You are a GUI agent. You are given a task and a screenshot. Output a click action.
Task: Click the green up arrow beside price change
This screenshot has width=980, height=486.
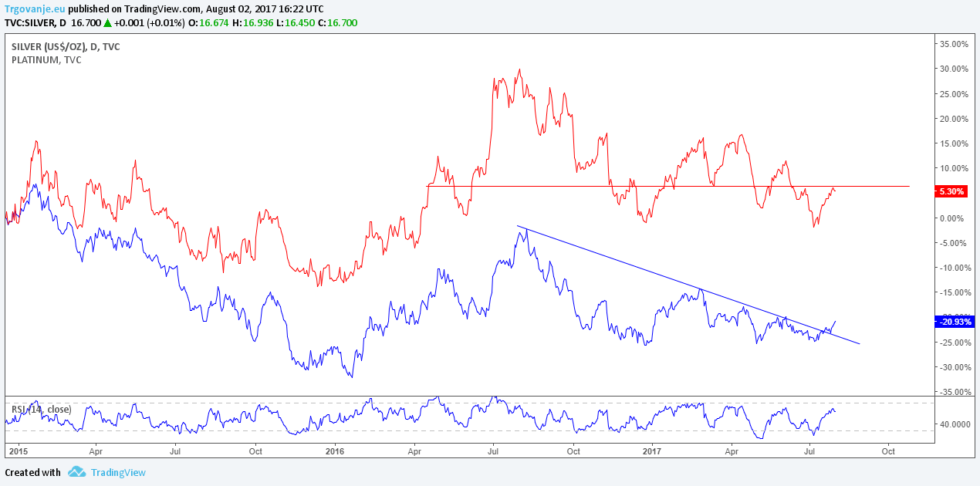click(107, 23)
